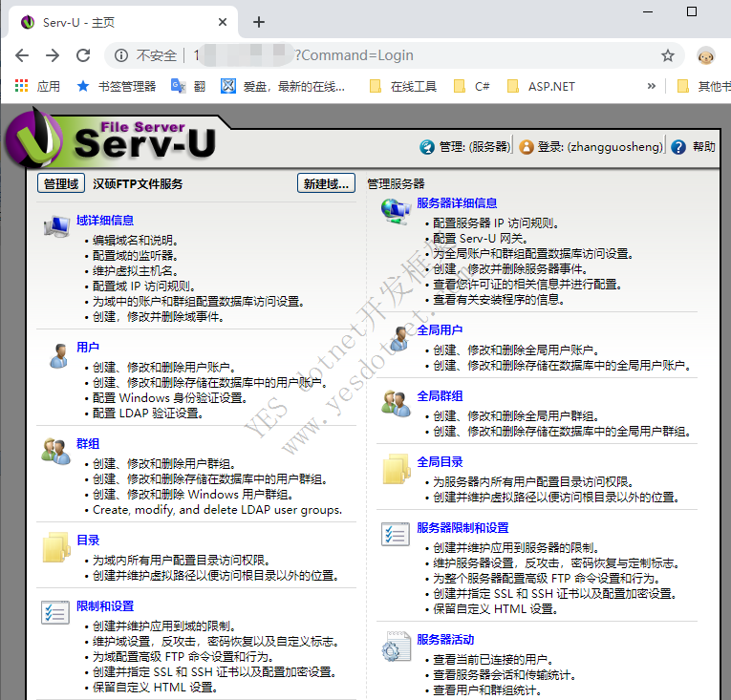This screenshot has width=731, height=700.
Task: Reload the Serv-U page
Action: pyautogui.click(x=83, y=55)
